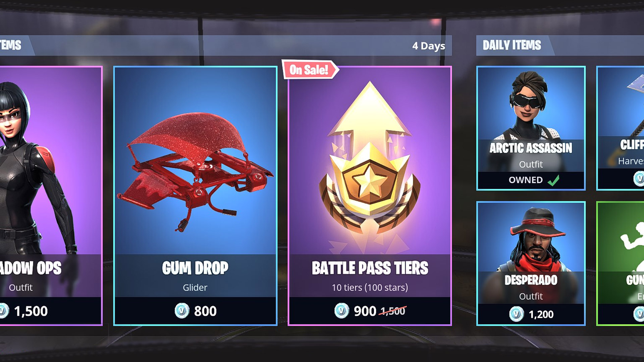Click the V-Bucks coin on Battle Pass Tiers

click(x=341, y=311)
